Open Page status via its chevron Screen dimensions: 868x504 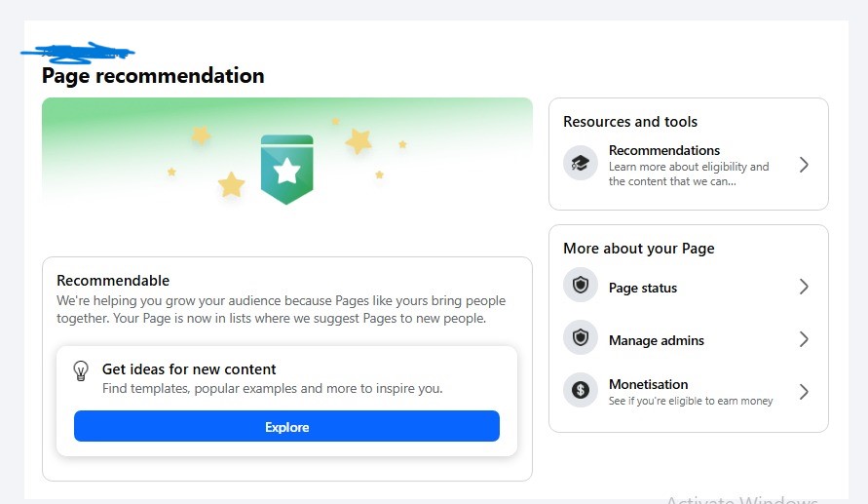coord(804,287)
